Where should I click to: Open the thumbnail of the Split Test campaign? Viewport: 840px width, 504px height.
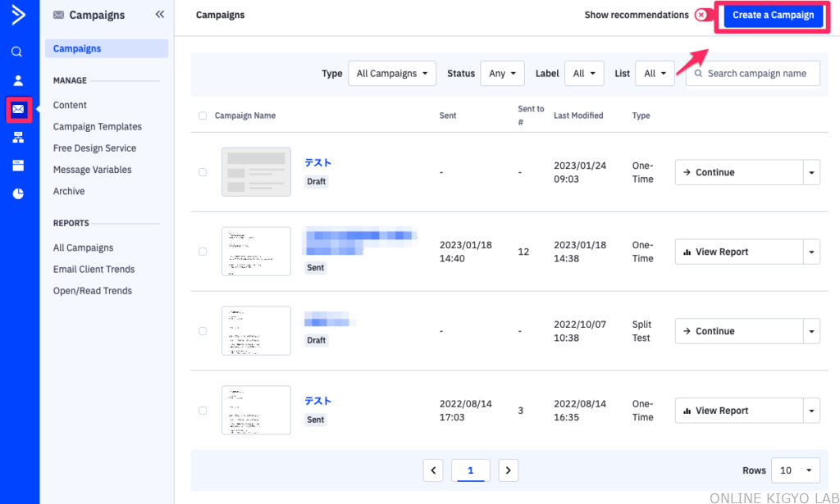click(x=256, y=331)
